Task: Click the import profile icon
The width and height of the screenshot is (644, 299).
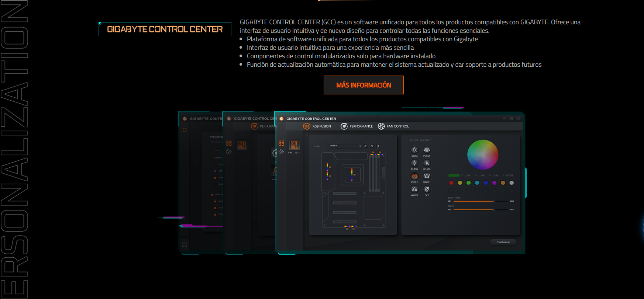Action: tap(372, 146)
